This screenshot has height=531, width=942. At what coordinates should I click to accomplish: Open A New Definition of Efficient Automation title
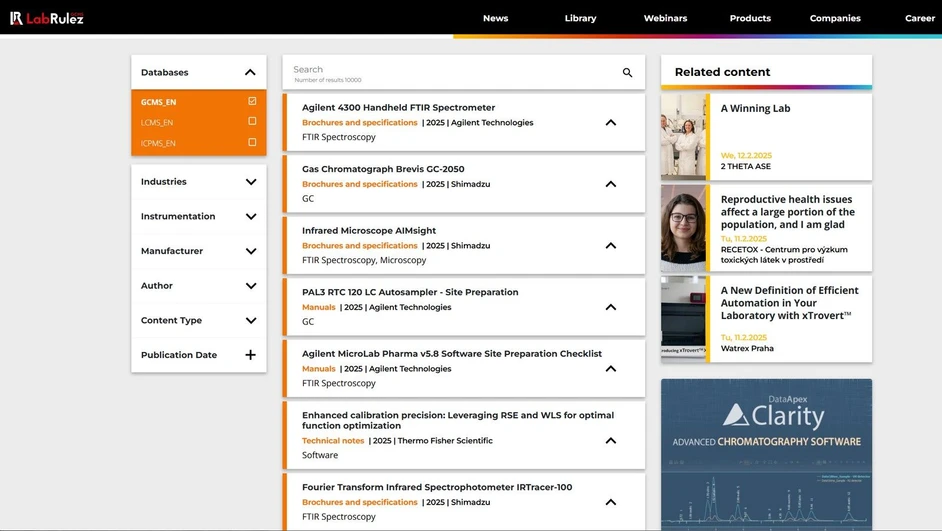pos(789,303)
